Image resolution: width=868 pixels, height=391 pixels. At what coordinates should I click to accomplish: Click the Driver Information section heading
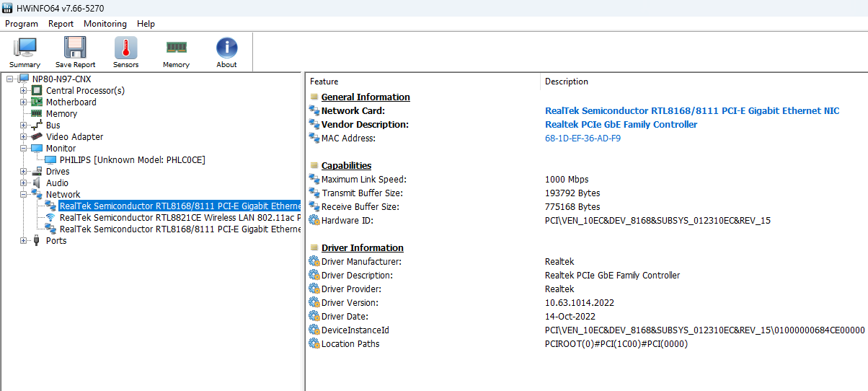coord(363,247)
